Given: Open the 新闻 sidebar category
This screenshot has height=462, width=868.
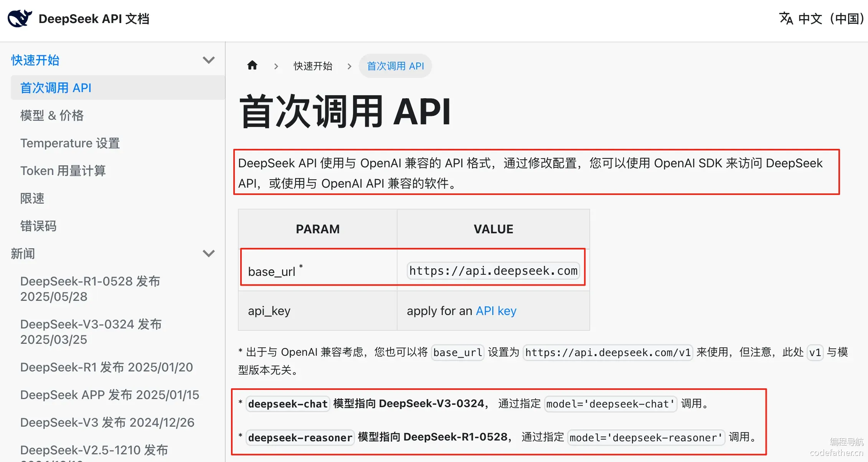Looking at the screenshot, I should pos(23,254).
